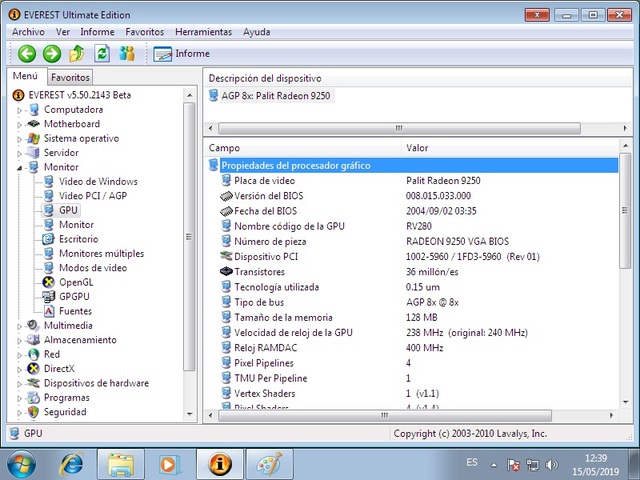Viewport: 640px width, 480px height.
Task: Click the value 1002-5960 / 1FD3-5960 (Rev 01)
Action: [x=473, y=257]
